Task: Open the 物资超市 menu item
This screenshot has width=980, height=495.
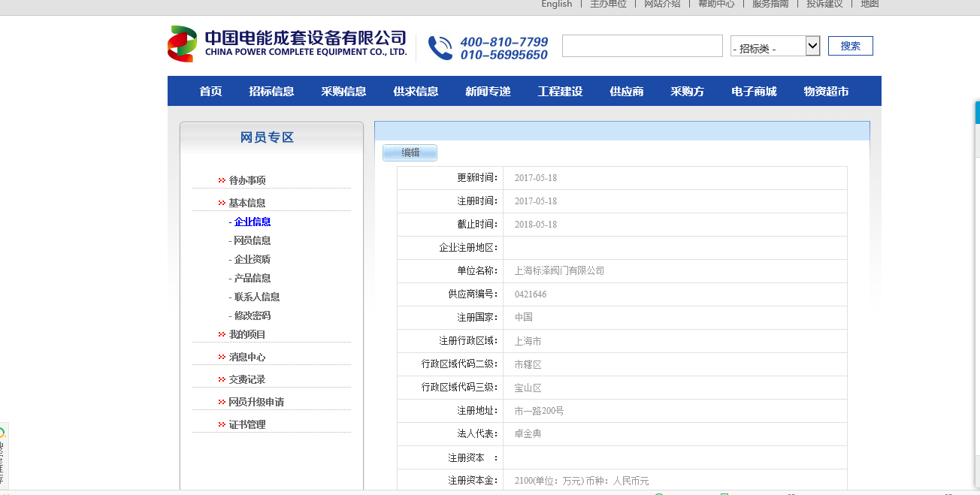Action: [826, 92]
